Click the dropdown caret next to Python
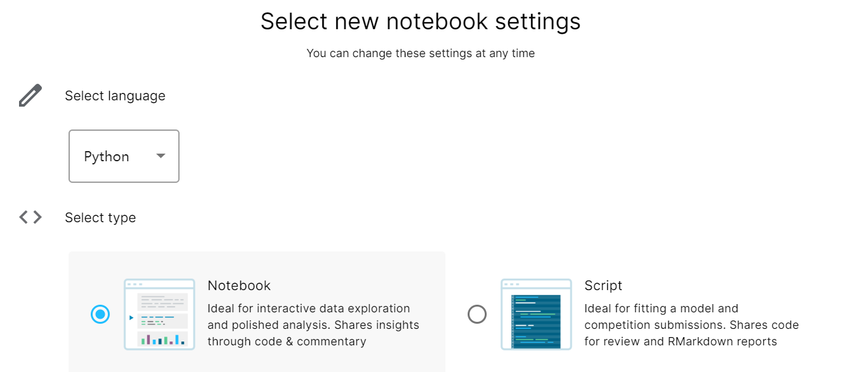 (161, 156)
